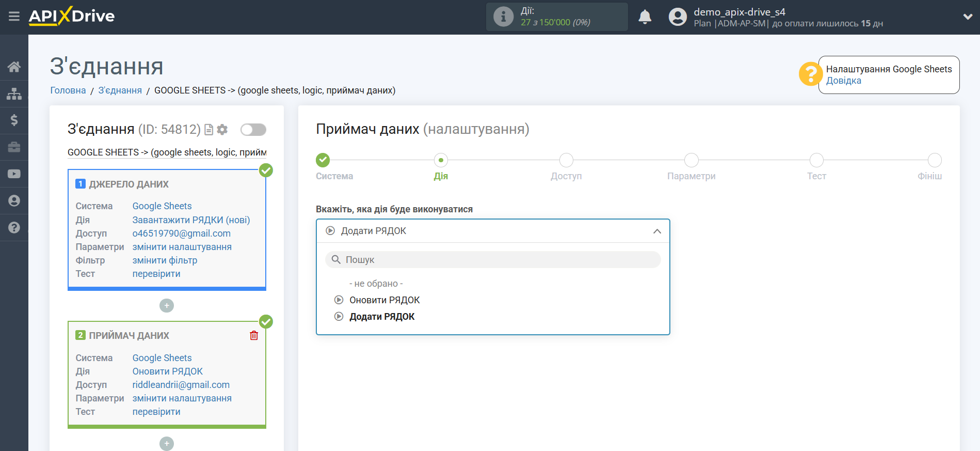
Task: Click receiver 'Google Sheets' system link
Action: [x=162, y=357]
